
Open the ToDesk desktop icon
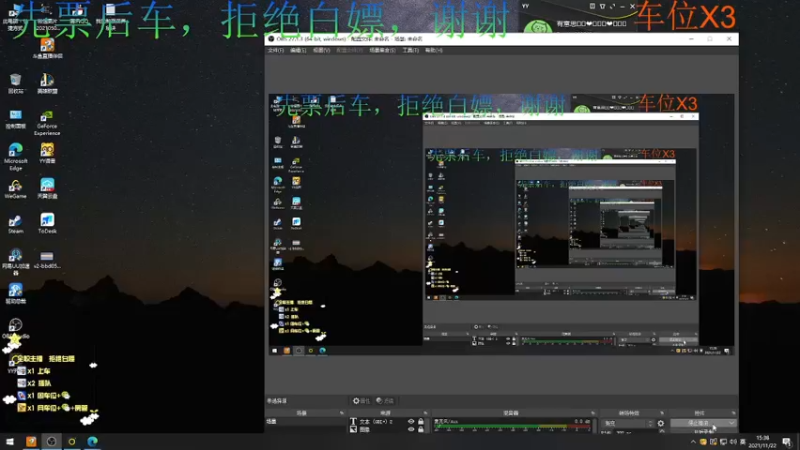click(47, 223)
